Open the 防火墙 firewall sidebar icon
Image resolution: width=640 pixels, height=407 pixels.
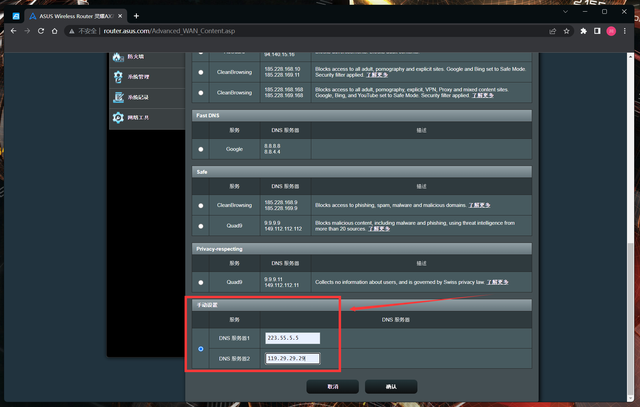click(119, 55)
